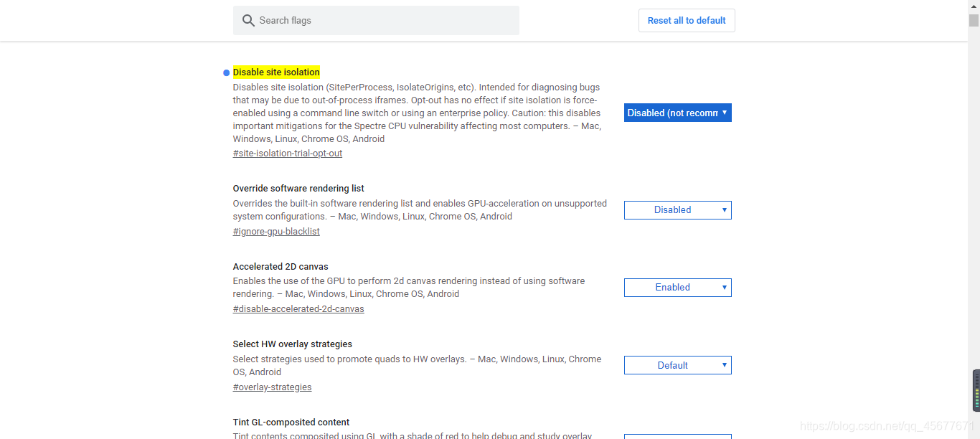
Task: Focus the Search flags input field
Action: click(x=376, y=21)
